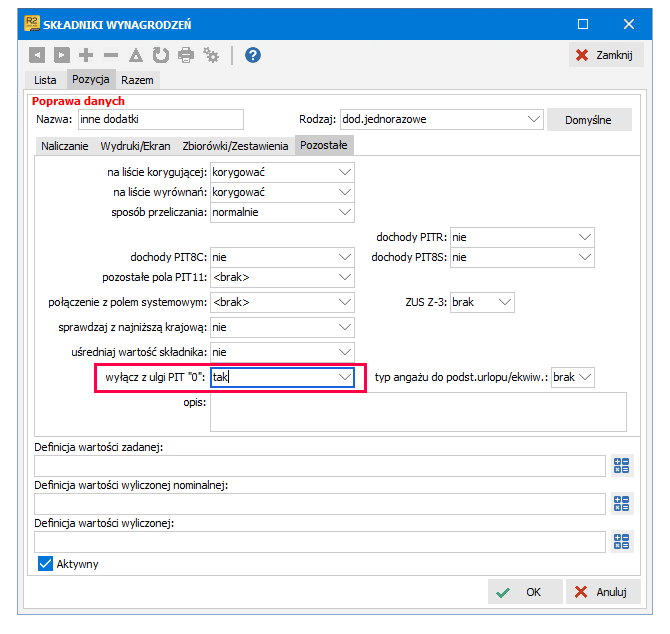Click Definicja wartości wyliczonej nominalnej field
The height and width of the screenshot is (634, 670).
[320, 504]
